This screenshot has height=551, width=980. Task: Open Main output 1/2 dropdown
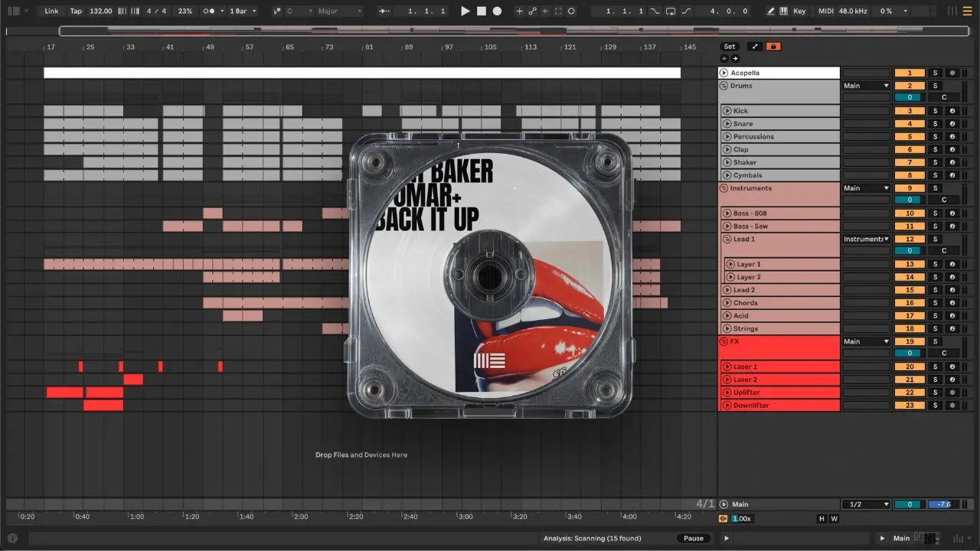pyautogui.click(x=866, y=504)
